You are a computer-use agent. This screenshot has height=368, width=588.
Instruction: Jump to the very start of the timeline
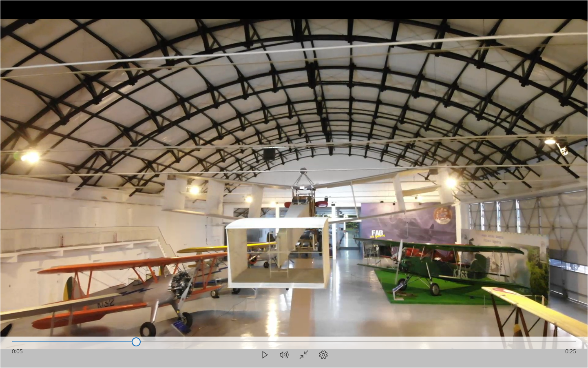click(x=12, y=342)
